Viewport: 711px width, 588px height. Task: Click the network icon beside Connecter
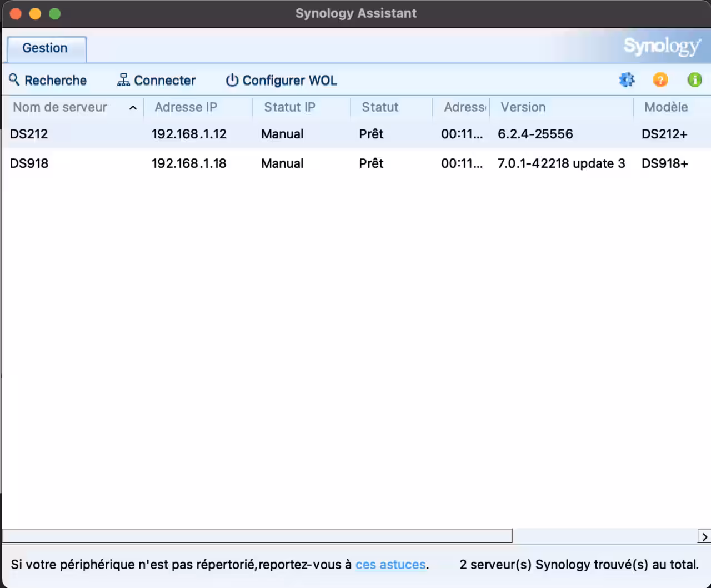click(123, 80)
